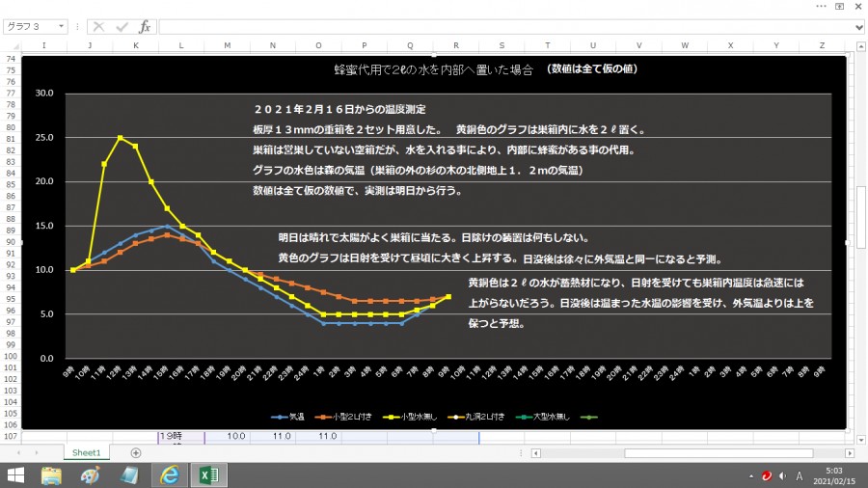868x488 pixels.
Task: Click the Insert Function fx icon
Action: (x=145, y=27)
